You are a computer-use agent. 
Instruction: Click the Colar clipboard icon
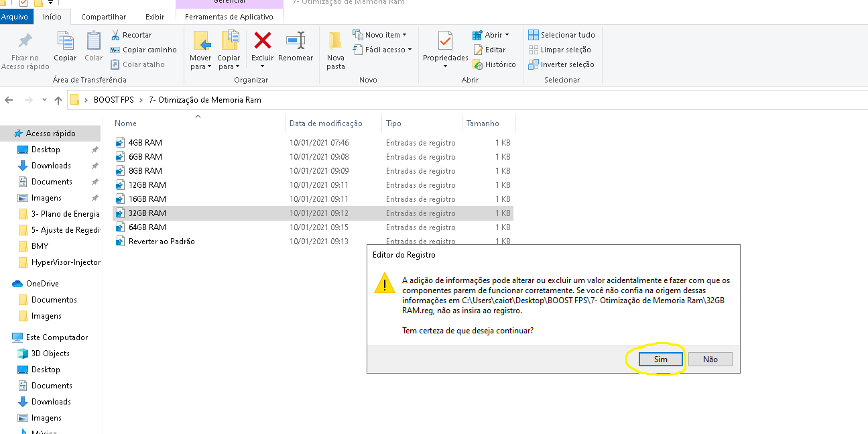pos(94,41)
